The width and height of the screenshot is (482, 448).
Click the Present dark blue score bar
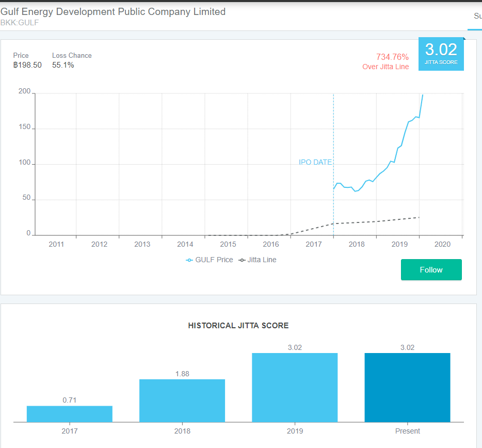[x=407, y=388]
